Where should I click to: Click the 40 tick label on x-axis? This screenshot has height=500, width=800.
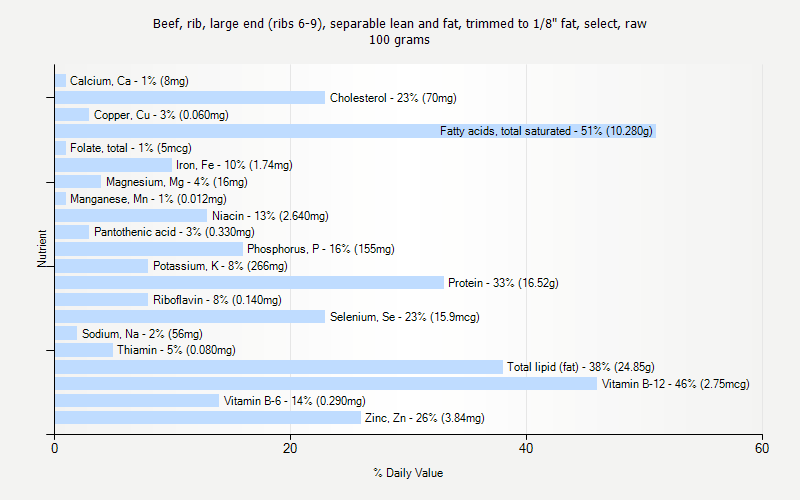(x=527, y=450)
